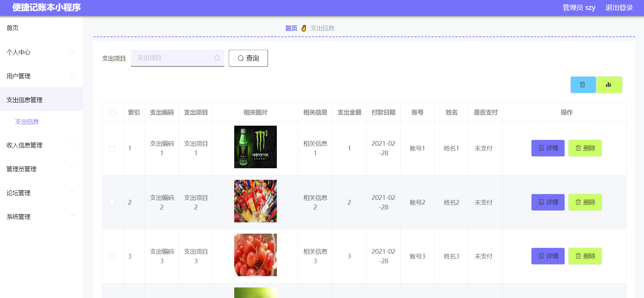Expand the 收入信息管理 menu chevron

[72, 144]
